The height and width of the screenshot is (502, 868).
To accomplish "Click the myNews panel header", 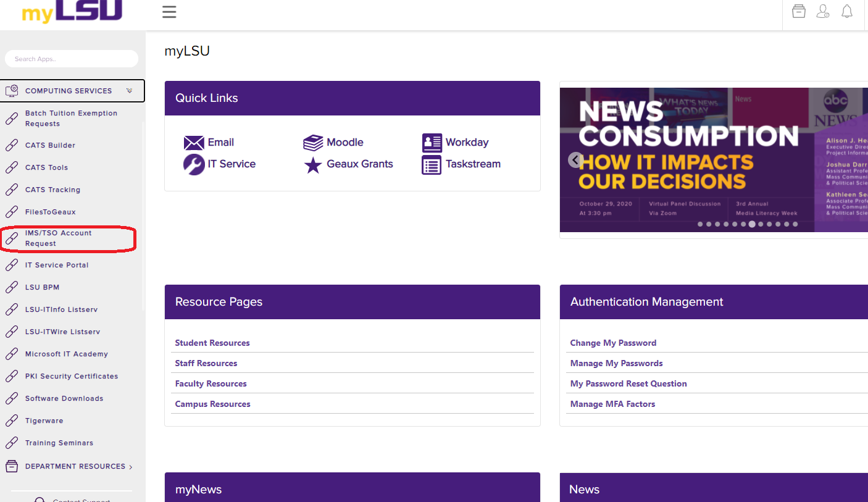I will pyautogui.click(x=353, y=487).
